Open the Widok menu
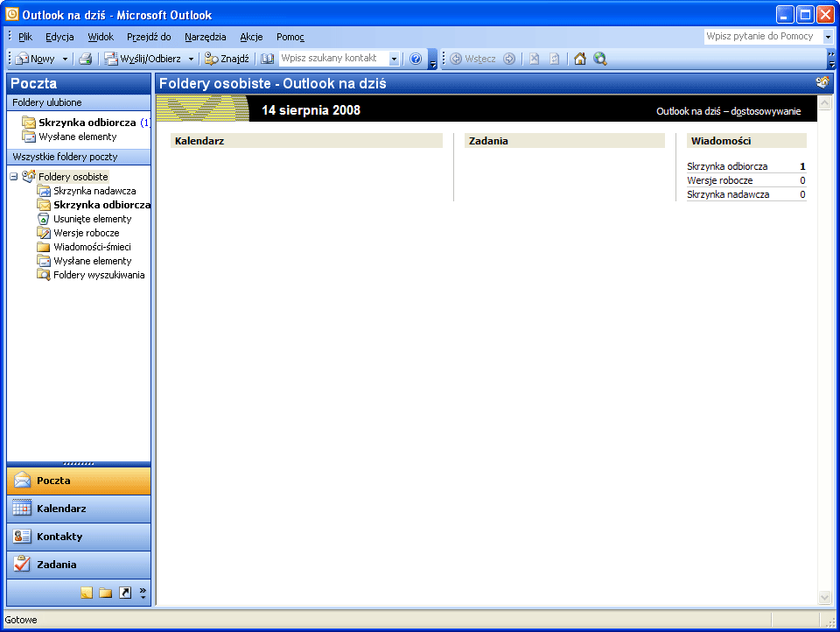Screen dimensions: 840x632 pos(101,37)
